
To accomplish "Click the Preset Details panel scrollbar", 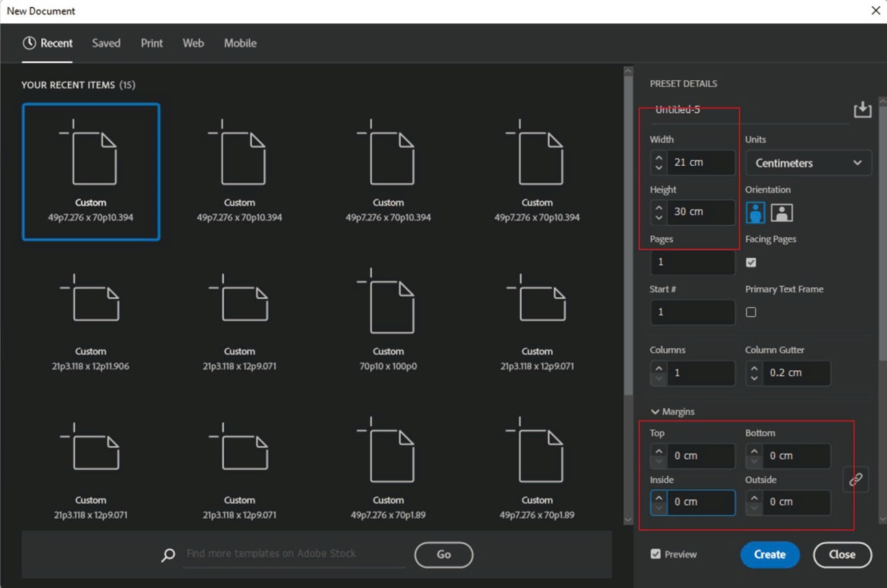I will click(x=882, y=233).
